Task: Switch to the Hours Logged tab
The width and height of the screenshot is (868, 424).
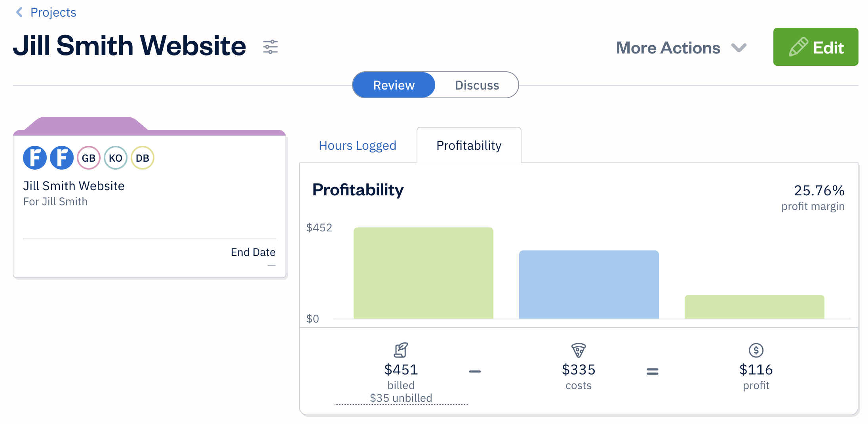Action: point(357,145)
